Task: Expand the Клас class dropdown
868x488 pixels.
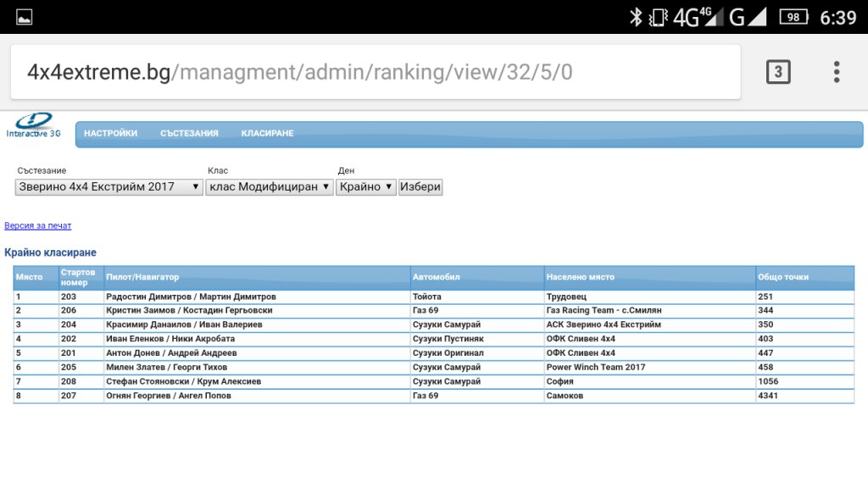Action: (x=270, y=187)
